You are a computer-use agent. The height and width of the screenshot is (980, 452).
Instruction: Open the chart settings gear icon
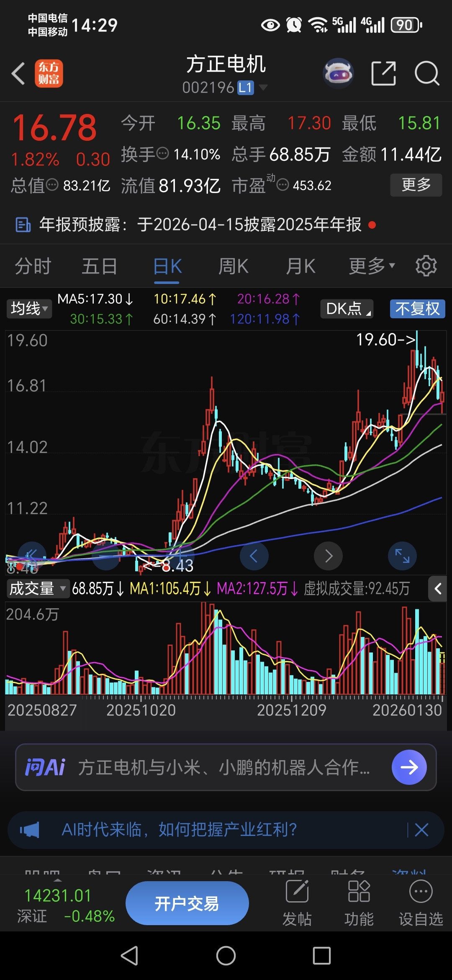(x=426, y=266)
